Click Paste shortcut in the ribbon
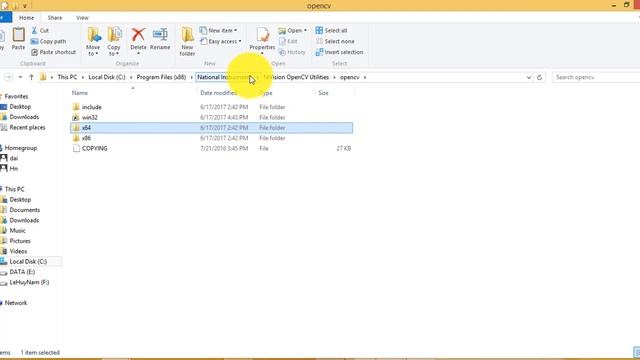 53,52
